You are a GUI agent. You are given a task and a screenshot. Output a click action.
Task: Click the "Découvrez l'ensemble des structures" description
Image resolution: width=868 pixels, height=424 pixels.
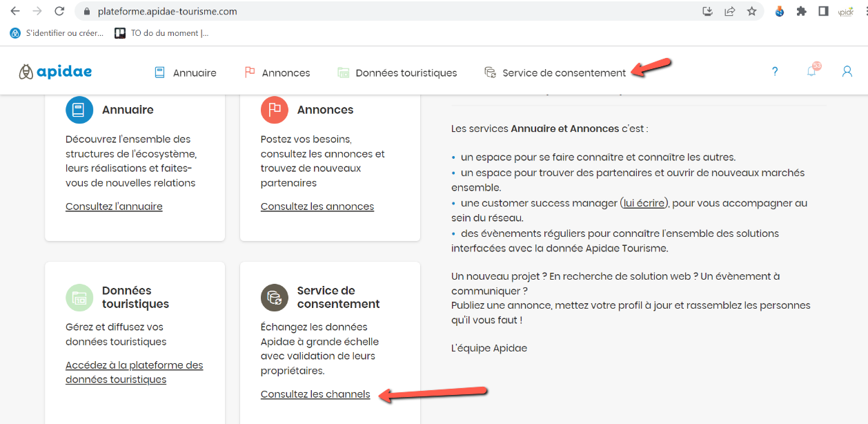(131, 161)
